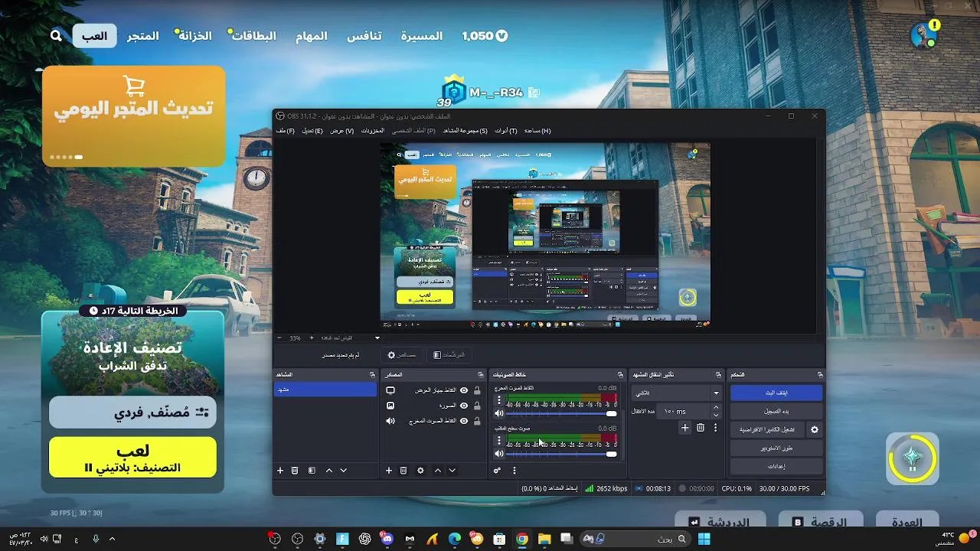This screenshot has width=980, height=551.
Task: Toggle lock on the image source
Action: click(x=478, y=406)
